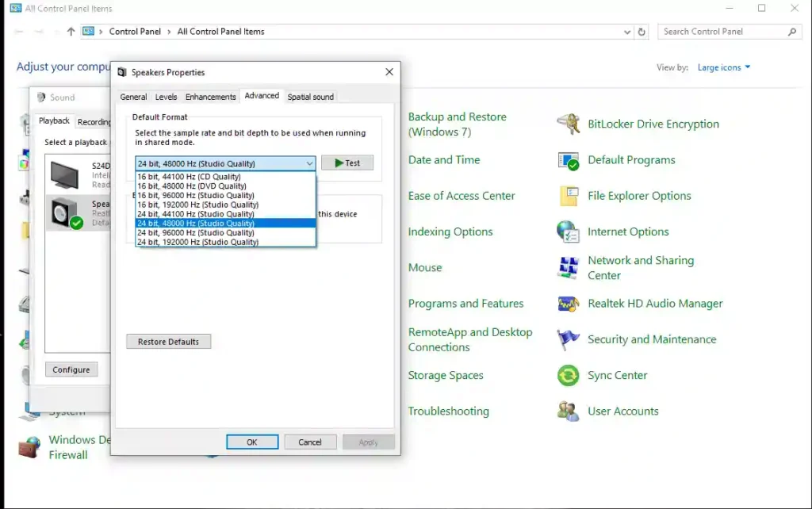Screen dimensions: 812x509
Task: Select the Speakers device icon in Sound
Action: click(x=67, y=212)
